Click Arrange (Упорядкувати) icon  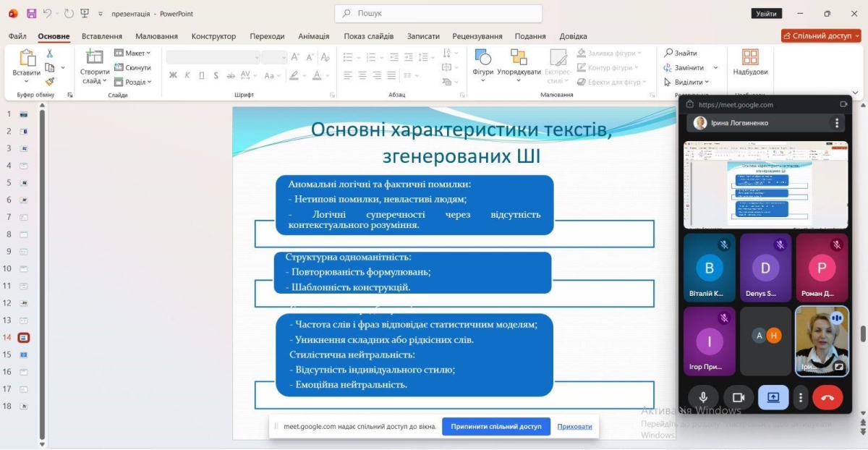coord(519,62)
